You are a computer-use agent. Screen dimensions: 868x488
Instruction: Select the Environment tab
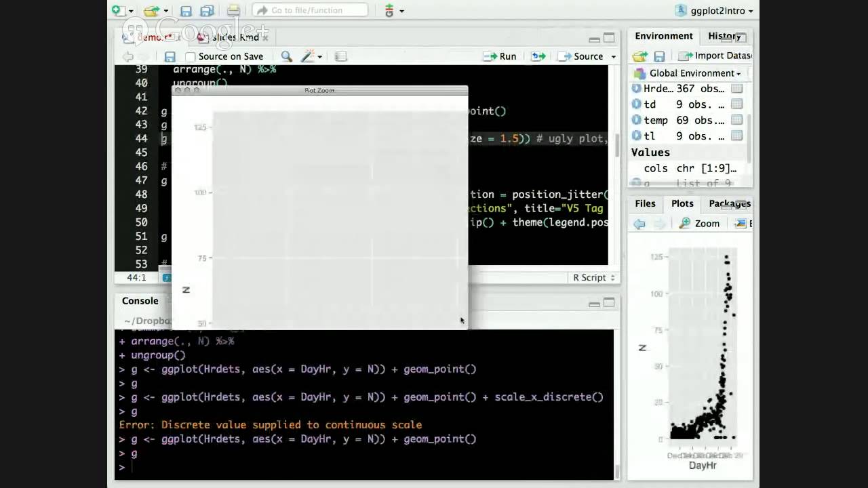[664, 36]
